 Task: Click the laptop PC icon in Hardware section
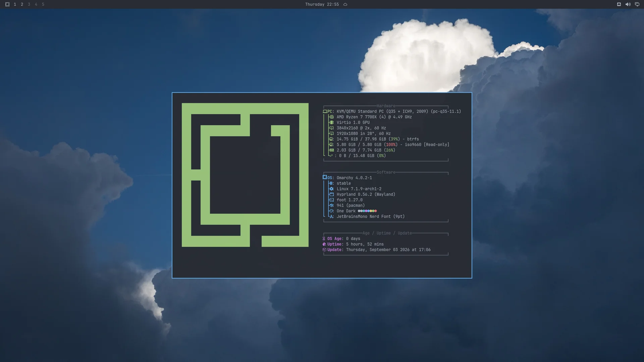[x=325, y=111]
